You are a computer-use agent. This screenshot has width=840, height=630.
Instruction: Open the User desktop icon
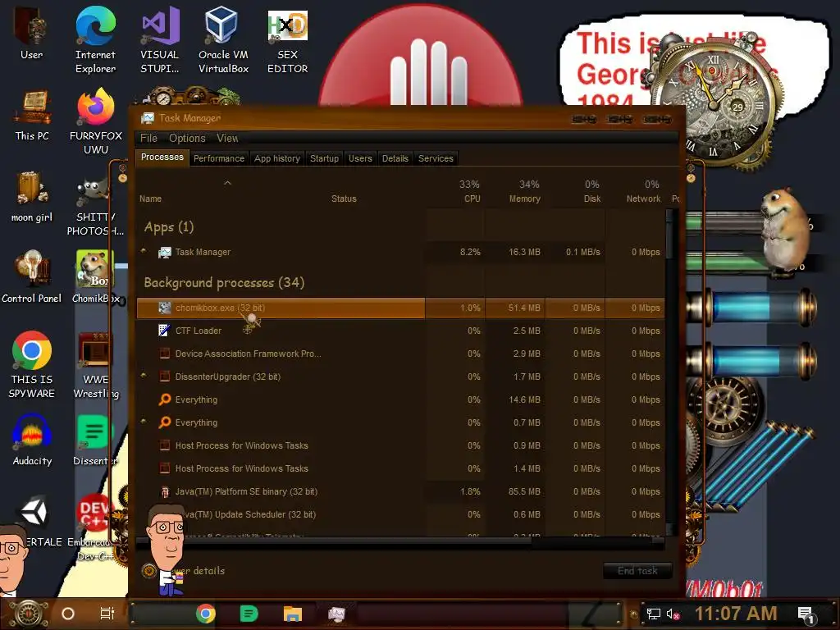32,33
